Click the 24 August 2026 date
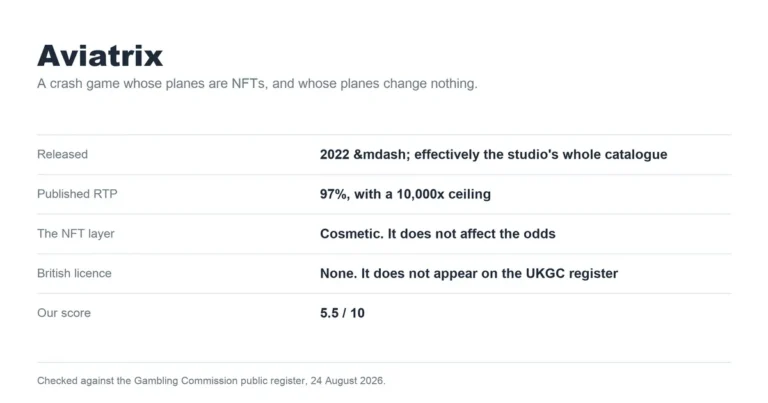 click(x=347, y=380)
